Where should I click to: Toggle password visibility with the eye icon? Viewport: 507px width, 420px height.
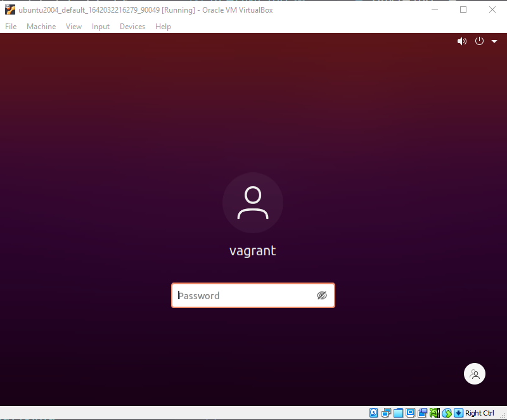(322, 295)
